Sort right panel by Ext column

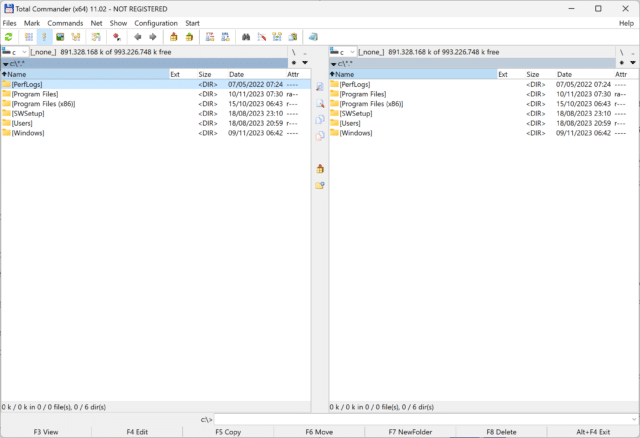click(x=511, y=74)
